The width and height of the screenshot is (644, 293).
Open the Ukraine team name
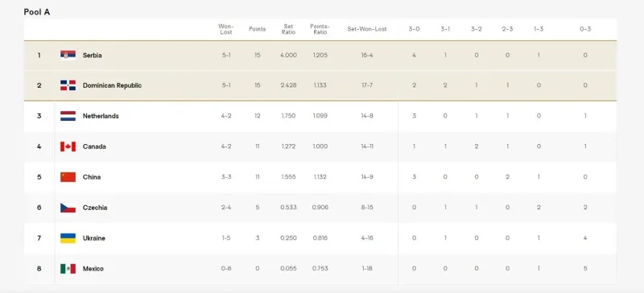pos(93,238)
